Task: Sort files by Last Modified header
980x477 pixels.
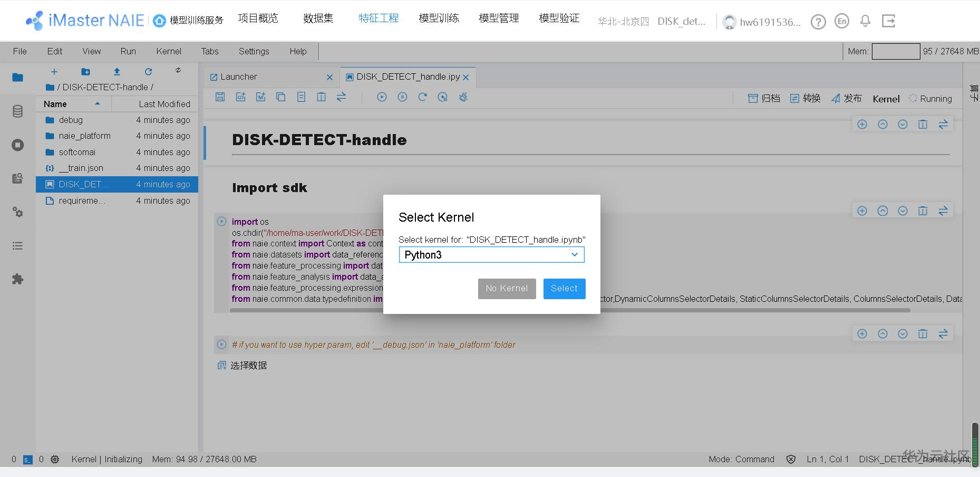Action: pos(156,104)
